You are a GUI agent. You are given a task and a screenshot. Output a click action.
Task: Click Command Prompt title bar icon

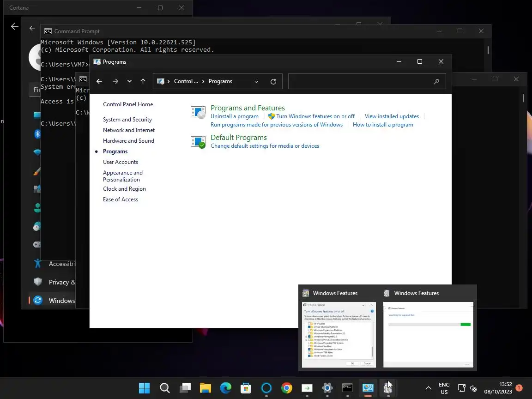tap(48, 31)
